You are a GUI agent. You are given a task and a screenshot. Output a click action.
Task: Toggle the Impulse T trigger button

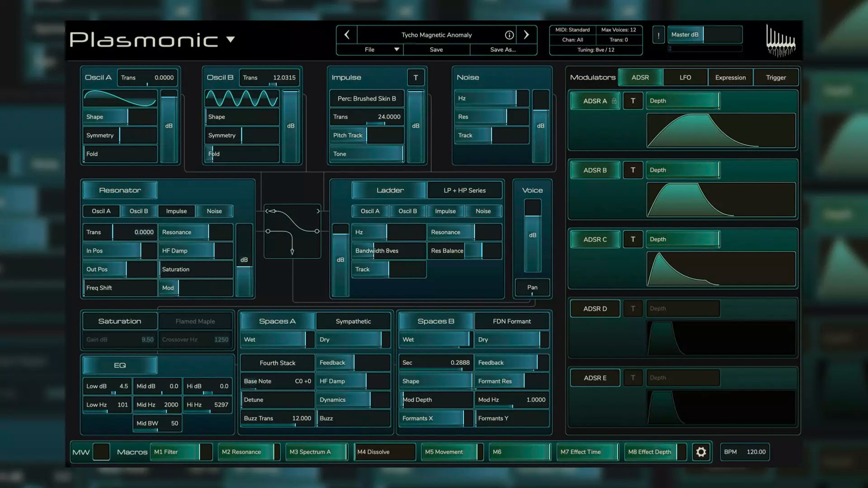coord(415,78)
